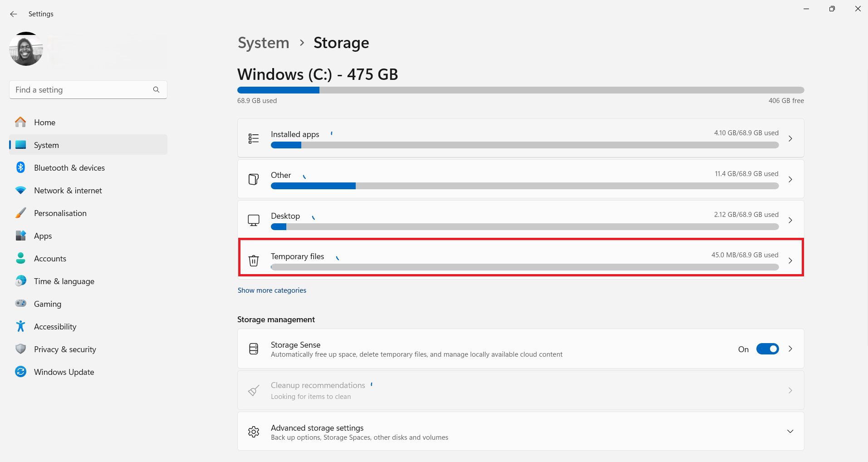
Task: Expand Advanced storage settings chevron
Action: pyautogui.click(x=790, y=431)
